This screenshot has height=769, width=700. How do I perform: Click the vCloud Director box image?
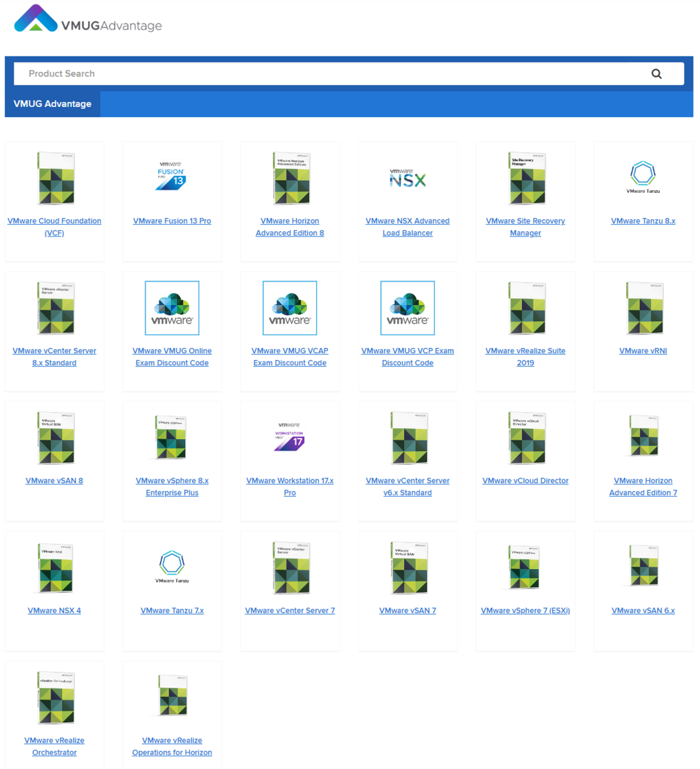(527, 438)
